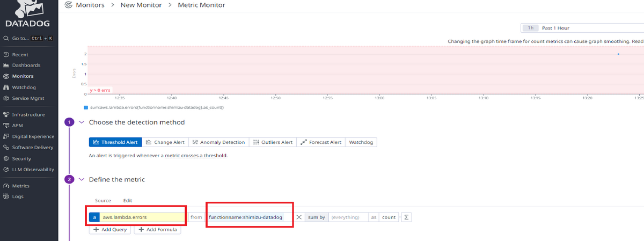Click the sum by aggregator
The height and width of the screenshot is (241, 644).
point(317,217)
